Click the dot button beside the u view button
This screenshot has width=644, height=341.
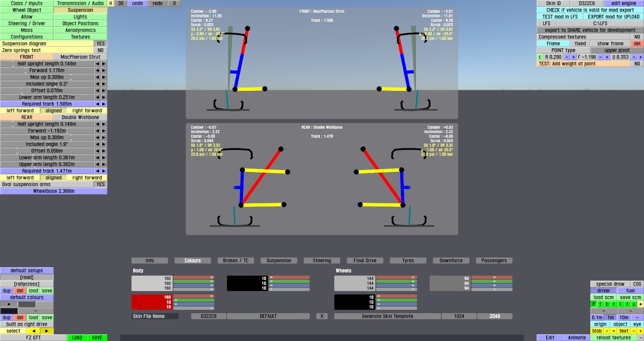coord(641,304)
